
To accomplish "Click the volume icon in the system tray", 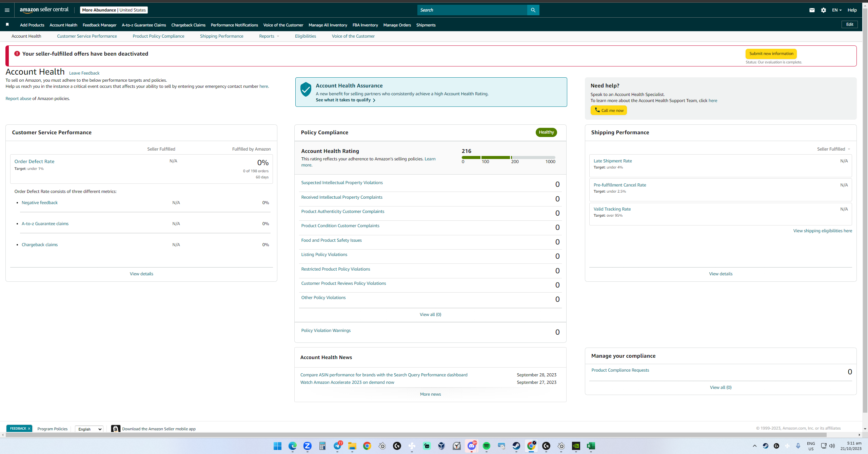I will 832,446.
